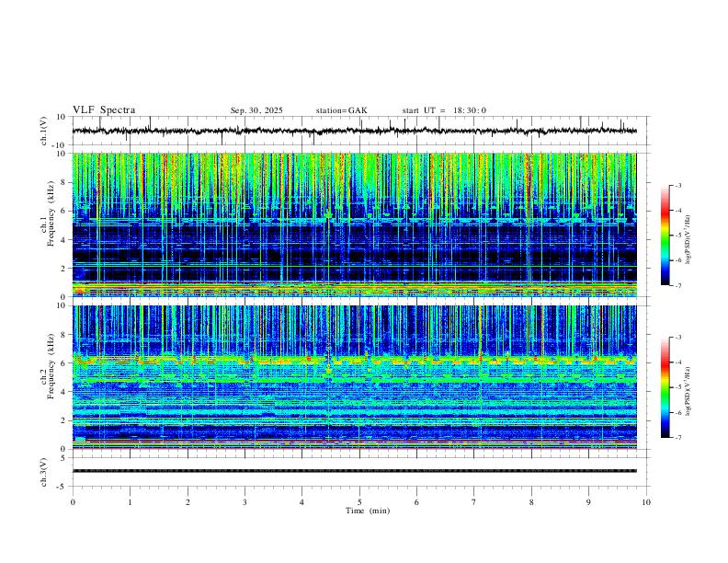Click the "-4" tick on ch.2 color bar

click(x=677, y=362)
